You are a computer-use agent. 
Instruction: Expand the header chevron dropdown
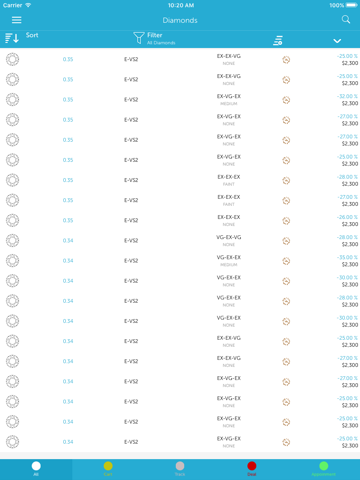[x=337, y=41]
